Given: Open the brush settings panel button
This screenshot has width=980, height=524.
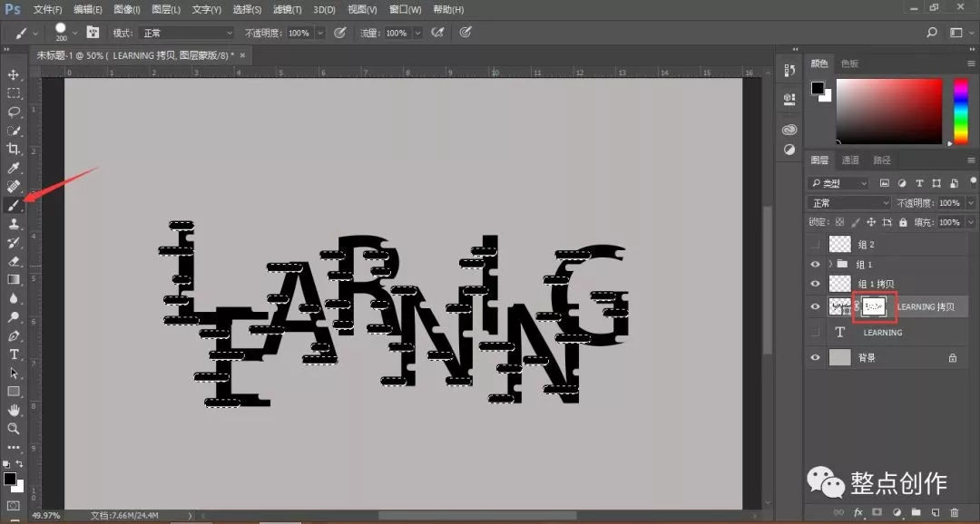Looking at the screenshot, I should pos(93,33).
